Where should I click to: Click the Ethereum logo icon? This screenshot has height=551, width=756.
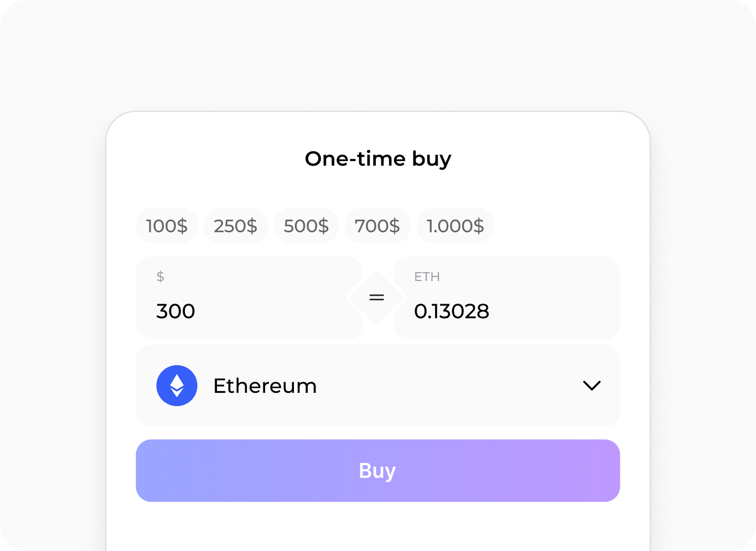tap(177, 386)
